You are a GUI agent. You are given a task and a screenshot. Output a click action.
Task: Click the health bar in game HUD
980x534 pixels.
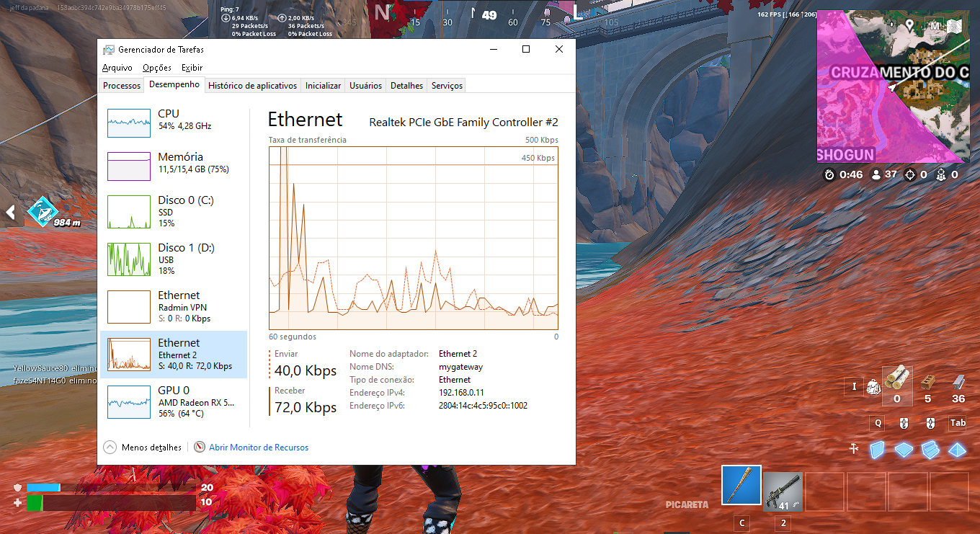(x=111, y=502)
